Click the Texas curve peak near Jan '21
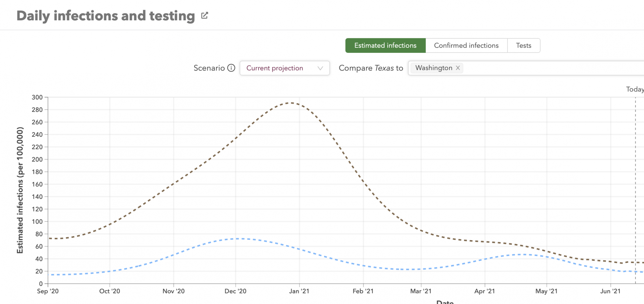The image size is (644, 304). pyautogui.click(x=291, y=103)
